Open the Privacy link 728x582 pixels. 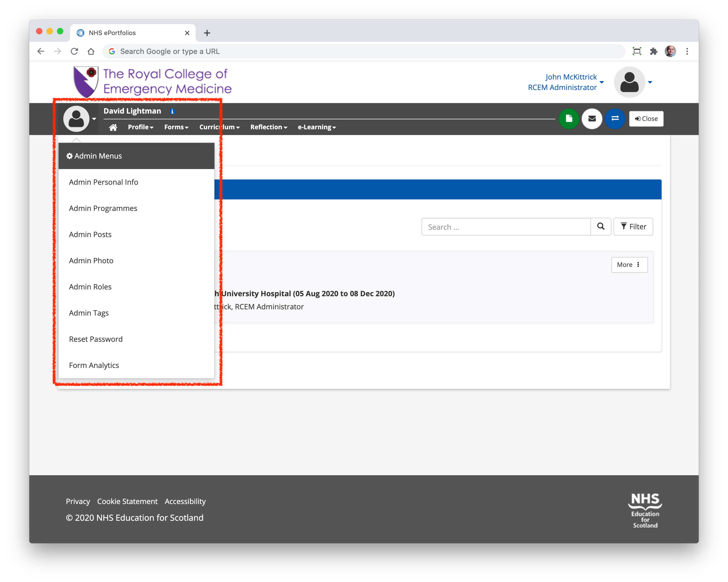(78, 501)
